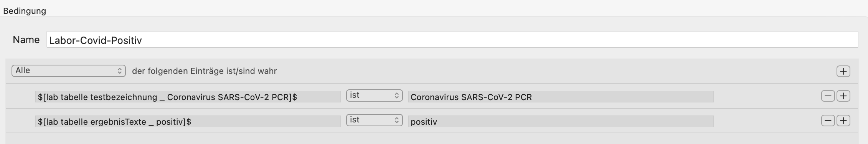The width and height of the screenshot is (868, 144).
Task: Click the chevron arrows on the Alle popup
Action: [120, 71]
